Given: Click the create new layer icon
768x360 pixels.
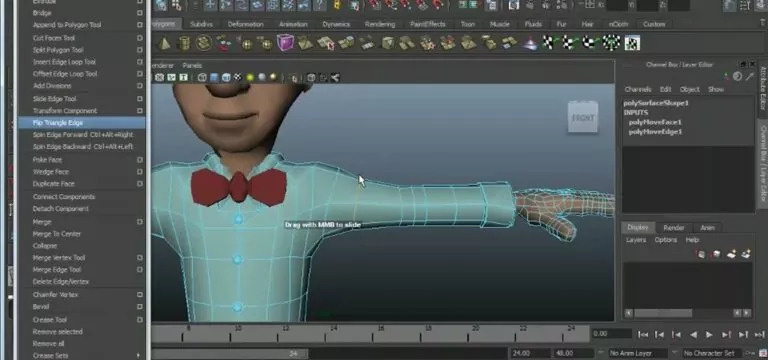Looking at the screenshot, I should (x=731, y=254).
